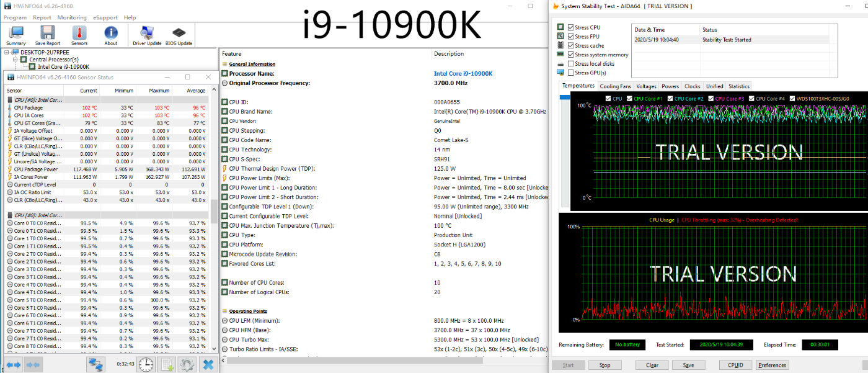Click the expand-columns blue arrows button
The image size is (868, 373).
[x=14, y=364]
